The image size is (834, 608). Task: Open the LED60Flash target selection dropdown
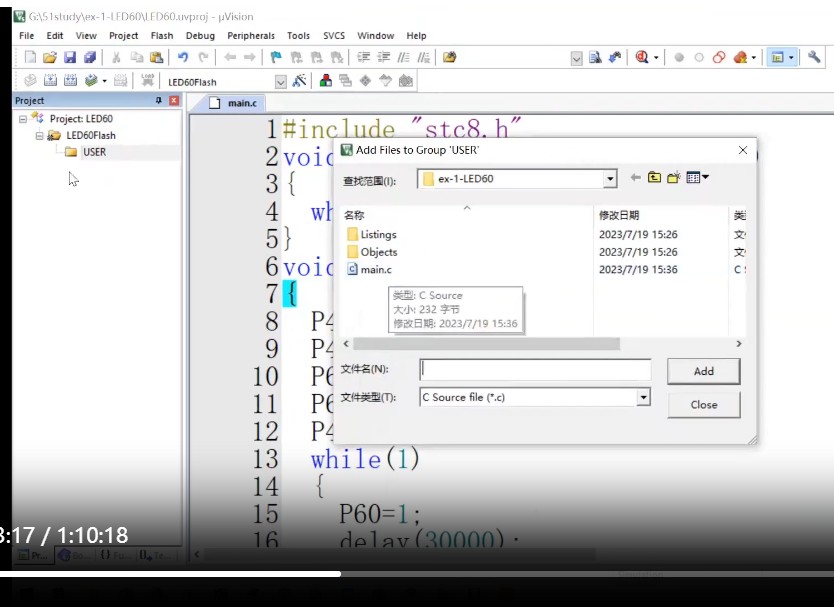point(280,82)
